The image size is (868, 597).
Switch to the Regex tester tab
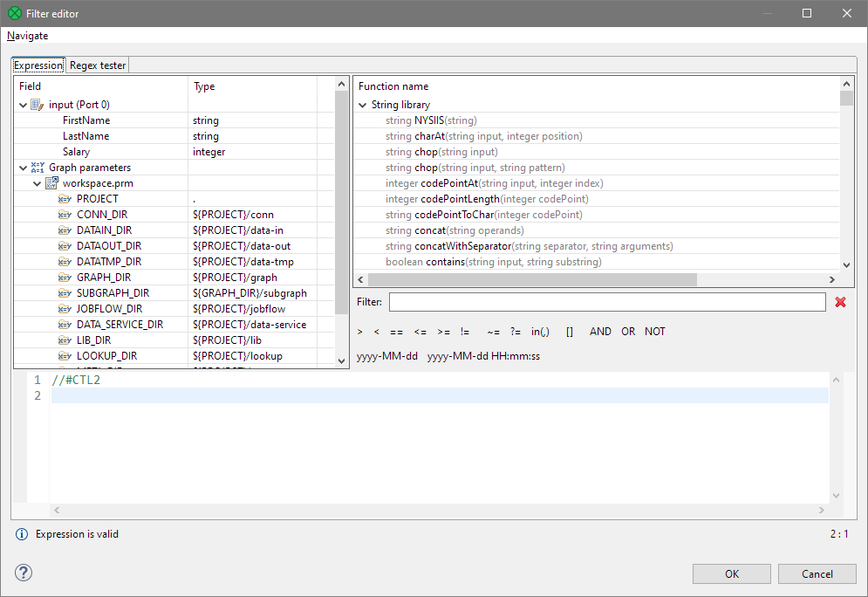97,65
